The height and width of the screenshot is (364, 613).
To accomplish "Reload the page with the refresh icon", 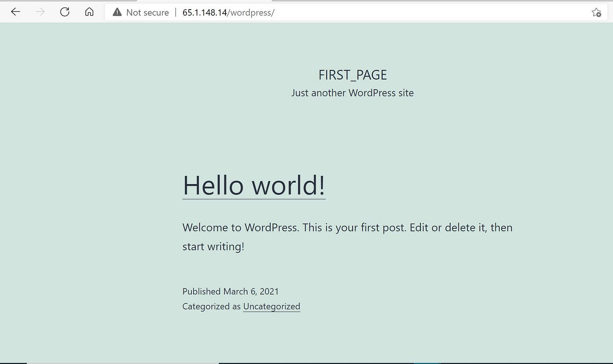I will click(65, 12).
